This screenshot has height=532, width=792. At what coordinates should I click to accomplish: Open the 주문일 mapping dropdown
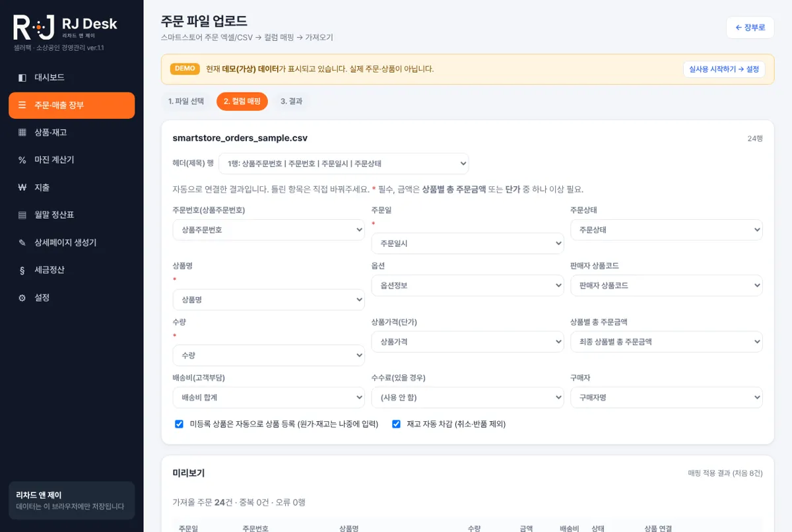pos(467,244)
